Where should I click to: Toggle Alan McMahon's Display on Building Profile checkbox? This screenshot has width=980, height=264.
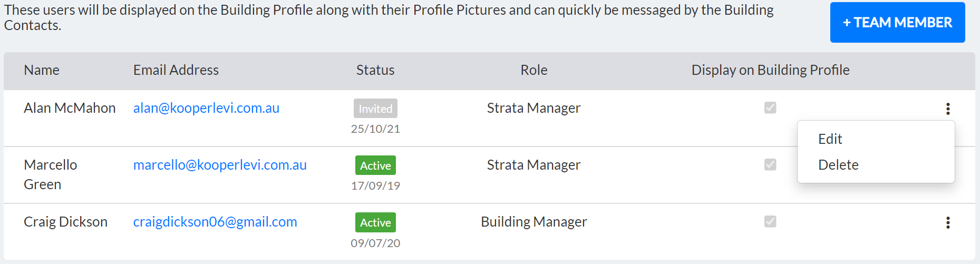click(770, 107)
